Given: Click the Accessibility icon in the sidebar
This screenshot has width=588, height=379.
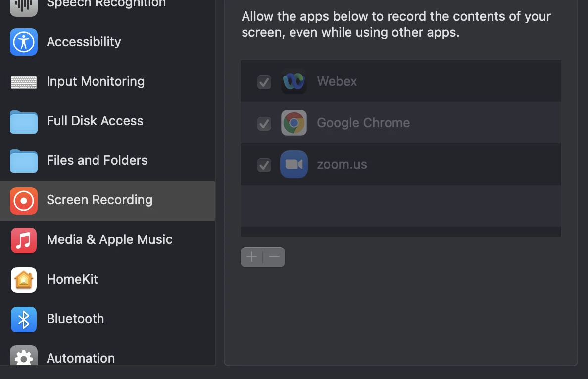Looking at the screenshot, I should point(24,42).
